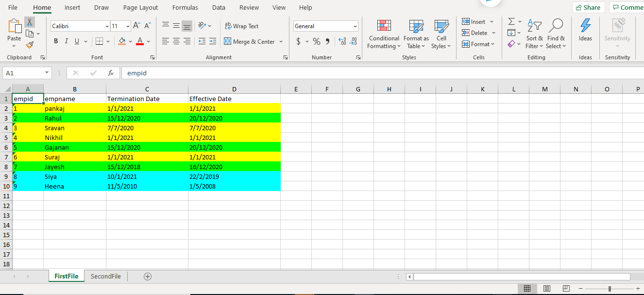Click Format in Cells group

478,44
